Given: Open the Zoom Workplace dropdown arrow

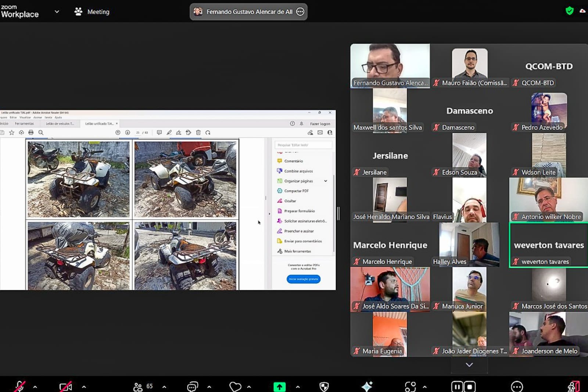Looking at the screenshot, I should tap(57, 12).
